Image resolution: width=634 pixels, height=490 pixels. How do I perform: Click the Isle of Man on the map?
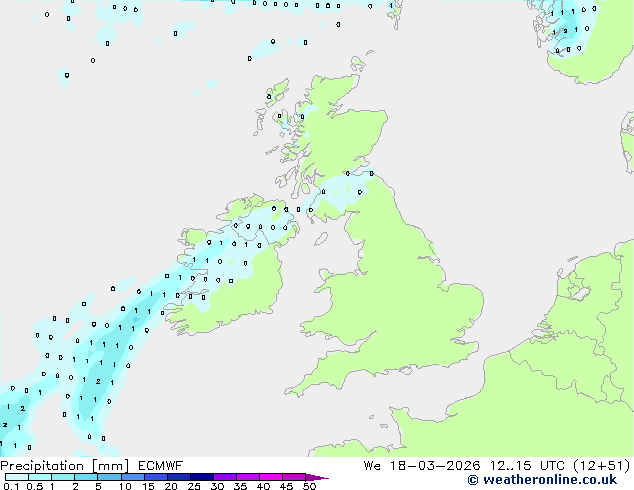tap(321, 239)
